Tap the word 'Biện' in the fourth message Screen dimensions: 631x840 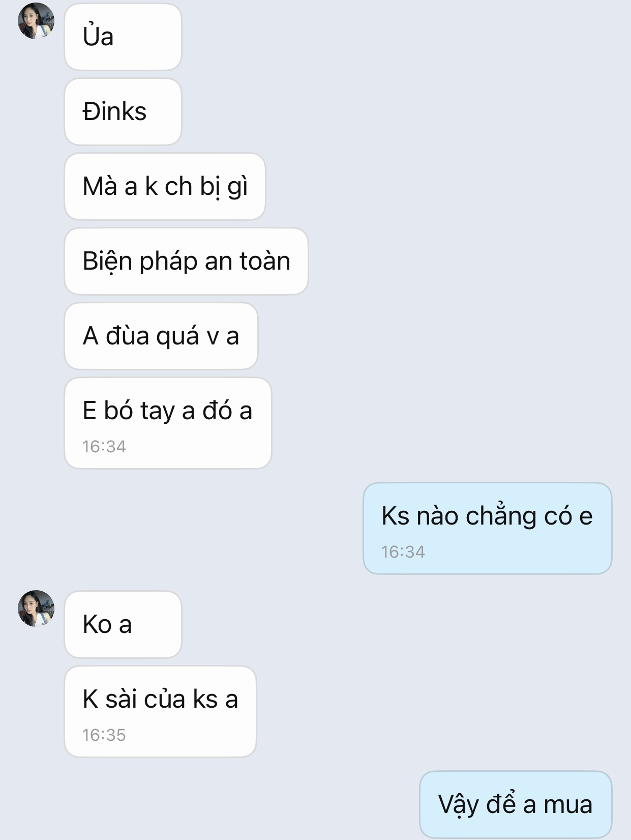[x=108, y=261]
